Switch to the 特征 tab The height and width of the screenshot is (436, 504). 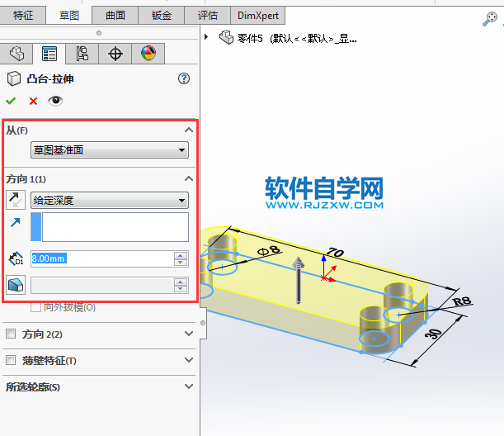[x=23, y=15]
